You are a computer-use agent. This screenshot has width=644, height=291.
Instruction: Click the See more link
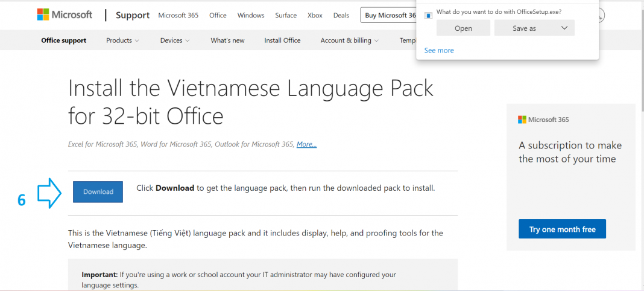(x=439, y=51)
